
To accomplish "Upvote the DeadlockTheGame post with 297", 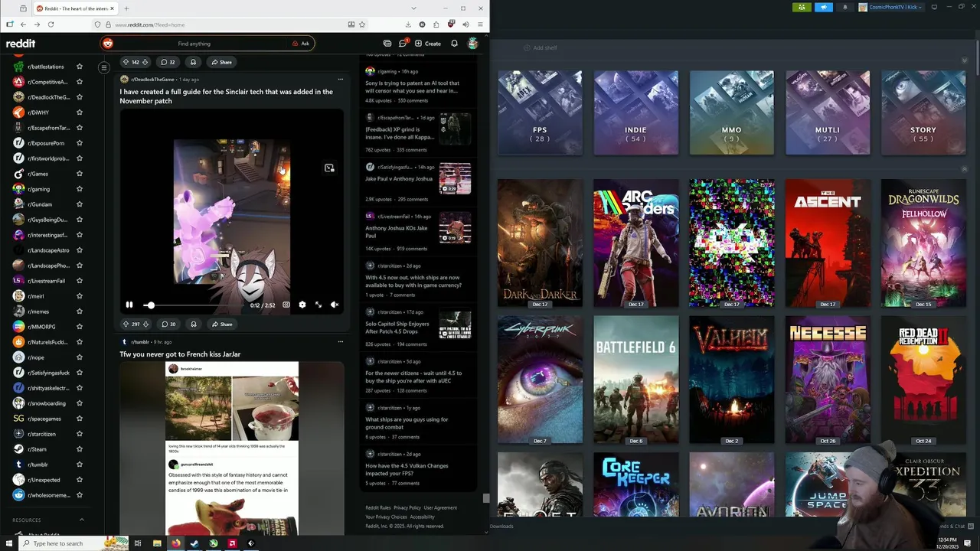I will pyautogui.click(x=126, y=324).
